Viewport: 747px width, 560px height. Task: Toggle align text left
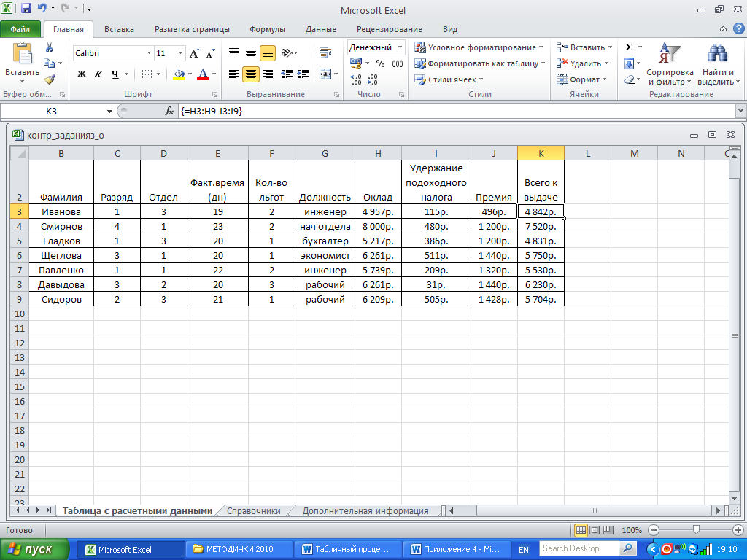pyautogui.click(x=234, y=74)
